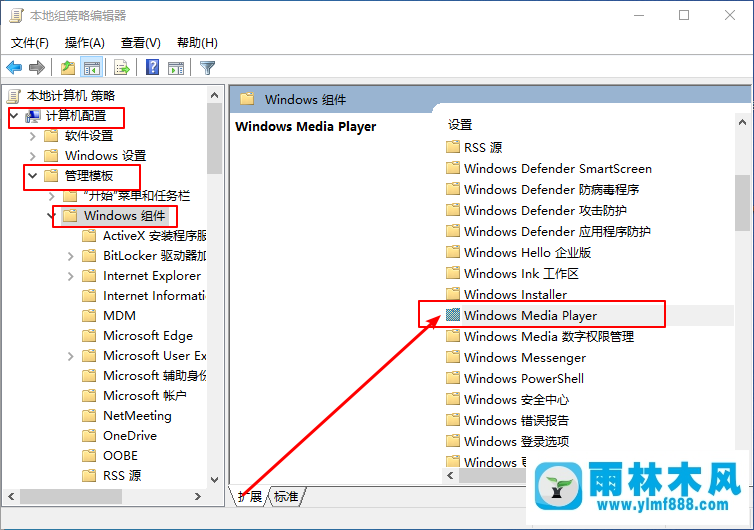This screenshot has width=754, height=530.
Task: Click the 本地计算机 策略 root icon
Action: pos(13,96)
